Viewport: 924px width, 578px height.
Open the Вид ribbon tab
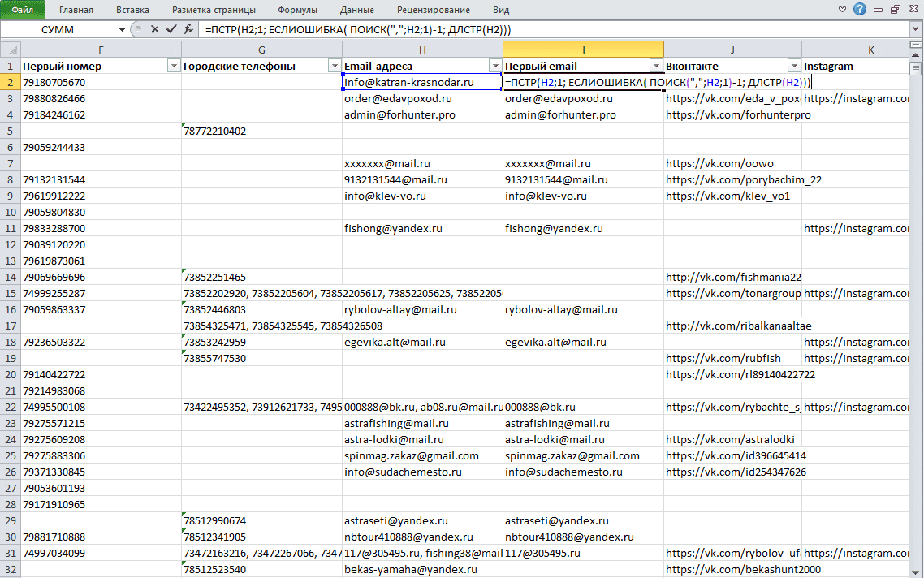(501, 10)
